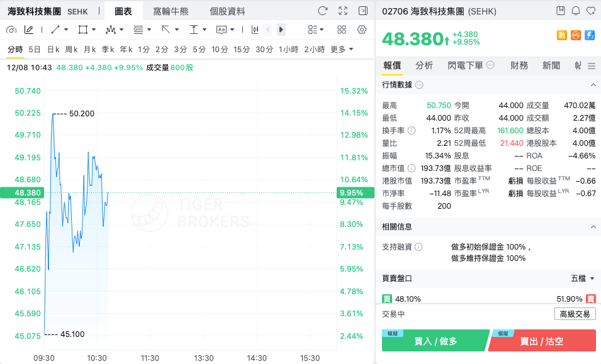601x364 pixels.
Task: Select the 15分 chart interval
Action: pos(242,50)
